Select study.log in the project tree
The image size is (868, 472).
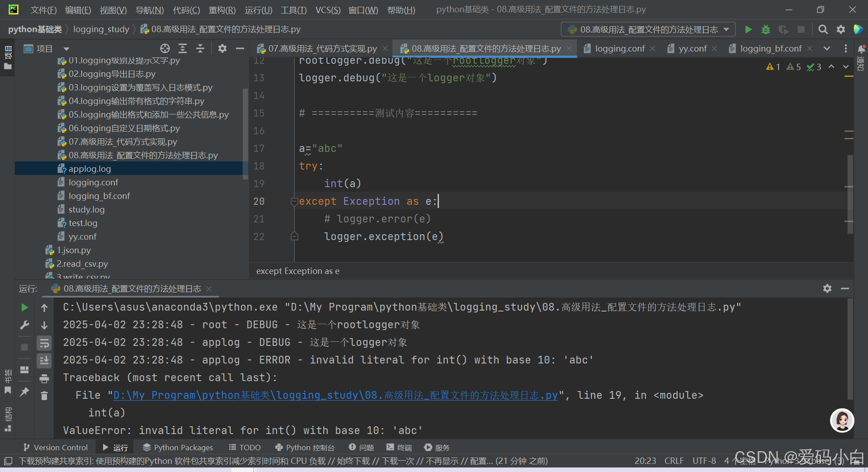pyautogui.click(x=86, y=209)
